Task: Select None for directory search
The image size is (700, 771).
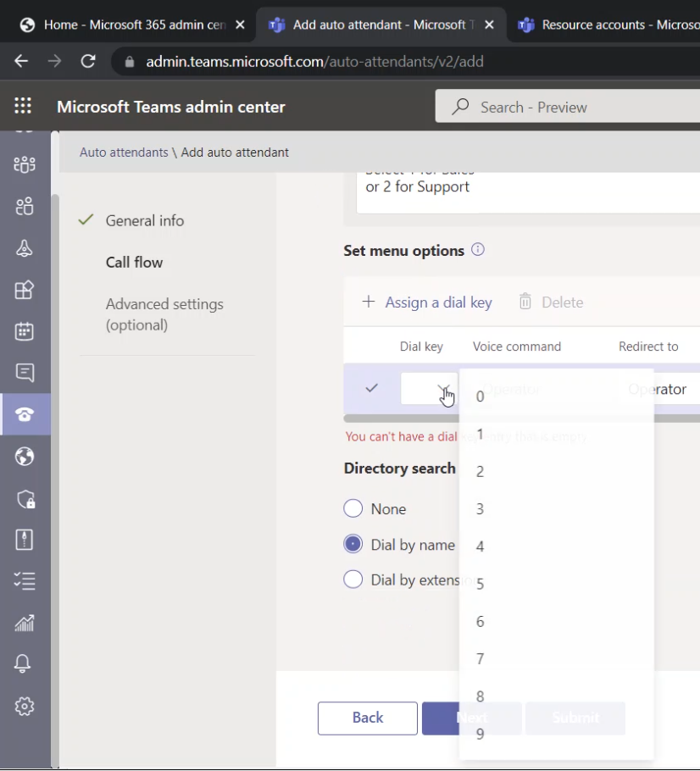Action: tap(353, 508)
